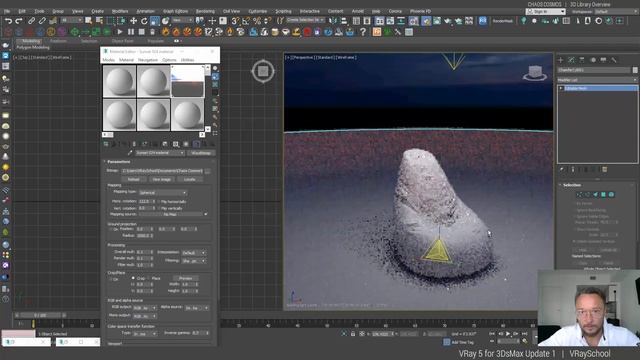This screenshot has height=360, width=640.
Task: Click the object color swatch beside name
Action: point(635,70)
